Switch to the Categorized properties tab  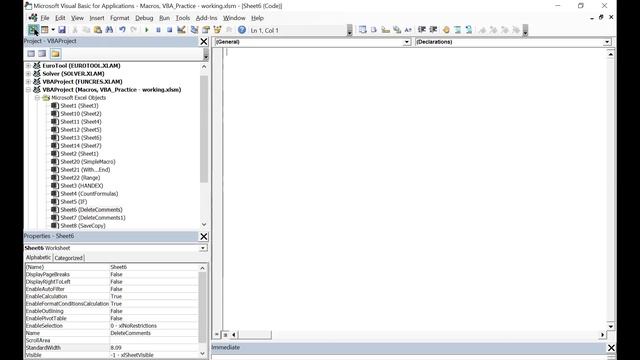click(x=69, y=258)
